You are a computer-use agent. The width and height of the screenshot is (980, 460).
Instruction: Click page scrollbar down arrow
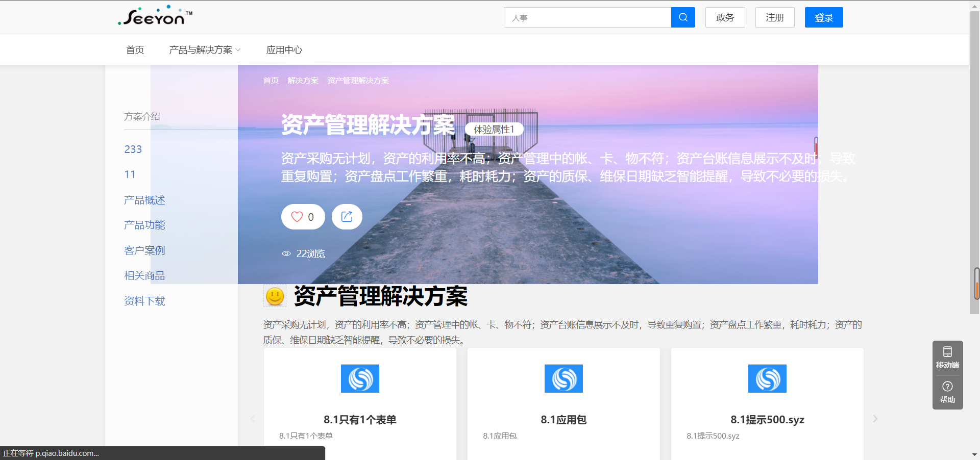pyautogui.click(x=975, y=454)
